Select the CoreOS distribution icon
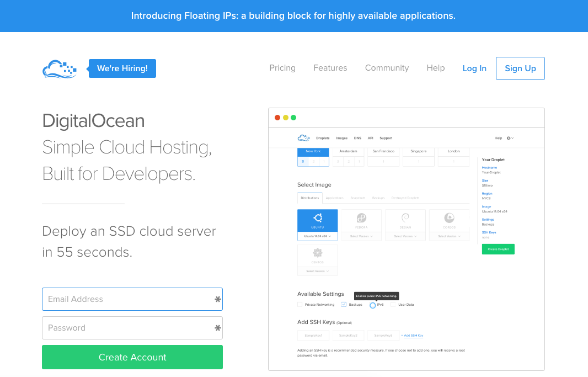The height and width of the screenshot is (377, 588). click(x=449, y=219)
